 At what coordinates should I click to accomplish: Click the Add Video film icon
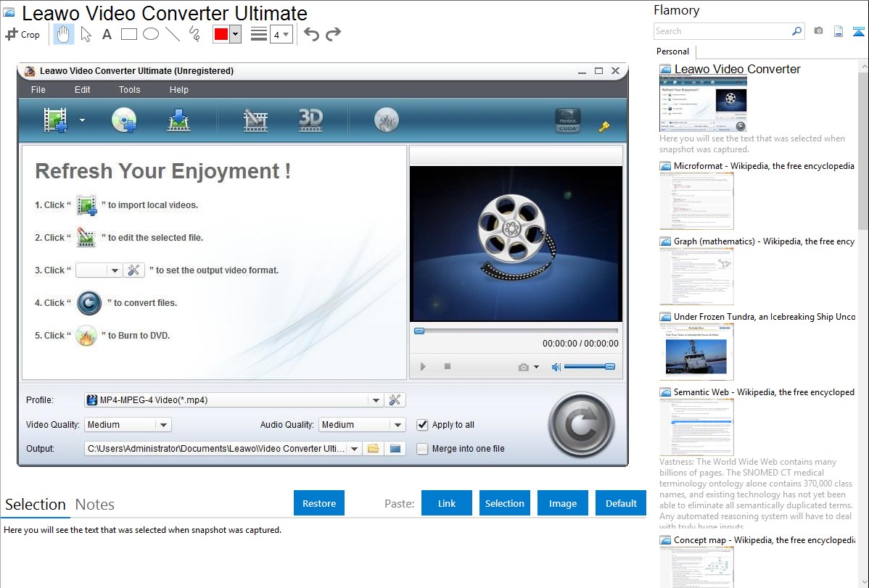[x=56, y=120]
